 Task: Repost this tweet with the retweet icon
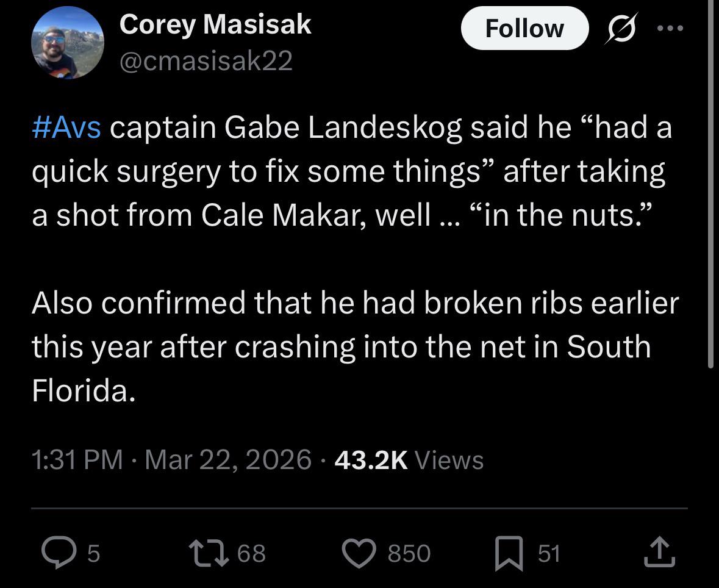coord(209,553)
